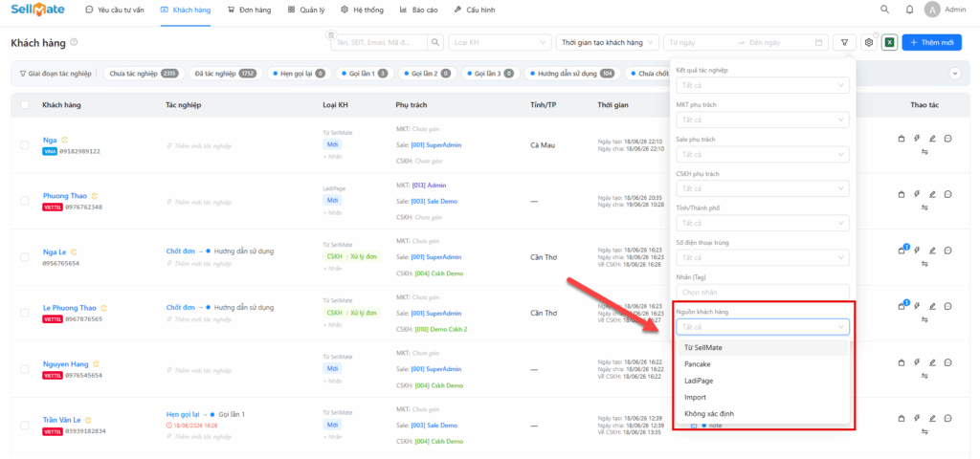
Task: Check the row checkbox for Trần Văn Le
Action: tap(25, 426)
